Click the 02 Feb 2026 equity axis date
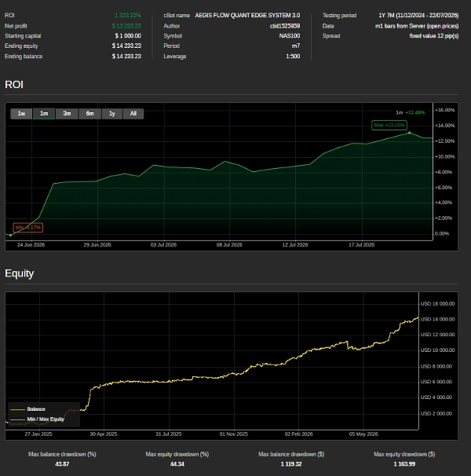This screenshot has height=476, width=471. click(x=298, y=434)
